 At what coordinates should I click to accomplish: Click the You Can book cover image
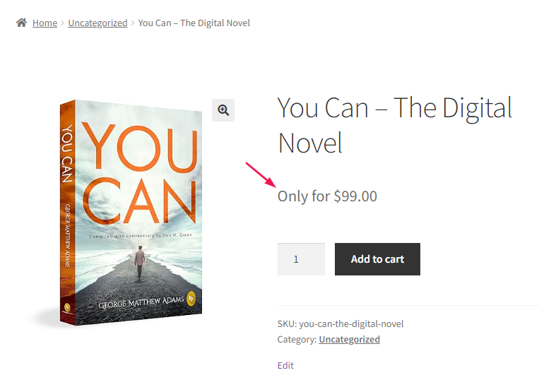point(131,213)
